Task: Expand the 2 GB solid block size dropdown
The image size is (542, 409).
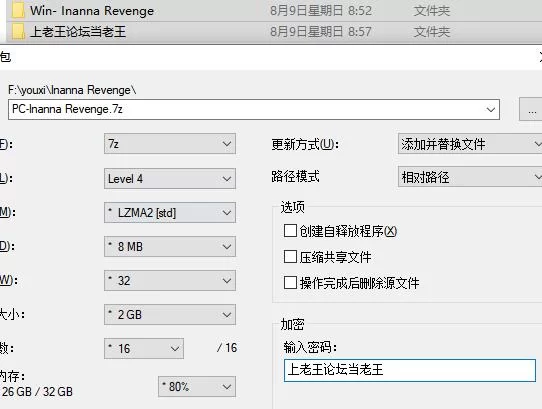Action: coord(170,314)
